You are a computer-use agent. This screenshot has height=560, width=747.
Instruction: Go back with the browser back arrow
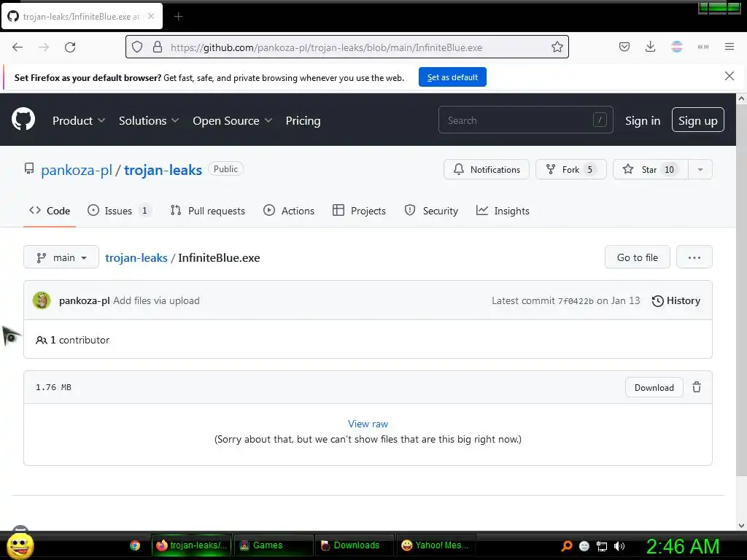click(18, 47)
